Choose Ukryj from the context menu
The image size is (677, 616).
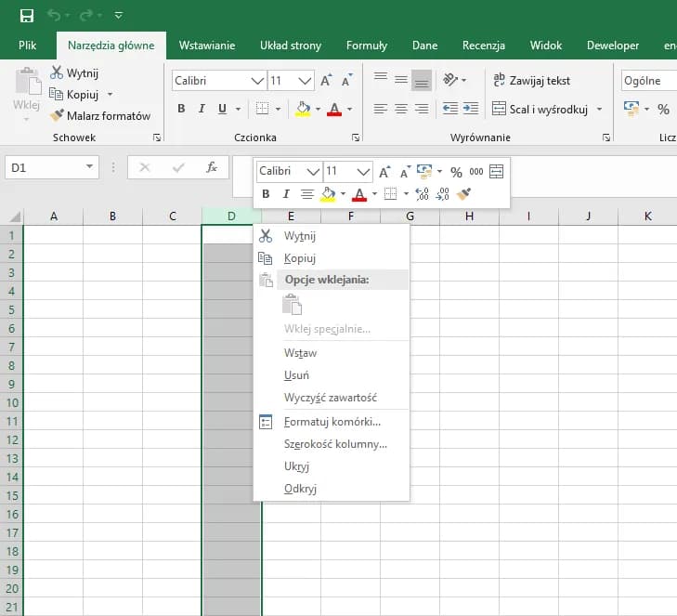[x=297, y=466]
